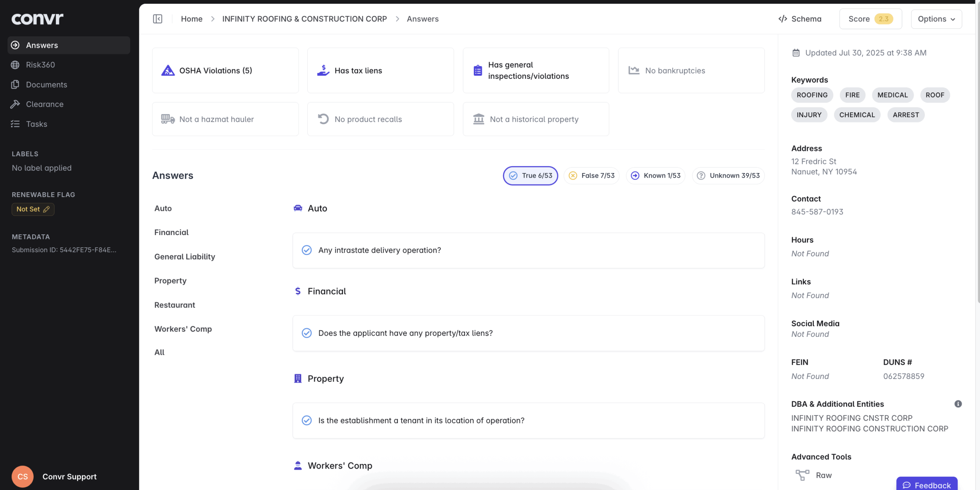Open the OSHA Violations (5) card
This screenshot has width=980, height=490.
(225, 70)
